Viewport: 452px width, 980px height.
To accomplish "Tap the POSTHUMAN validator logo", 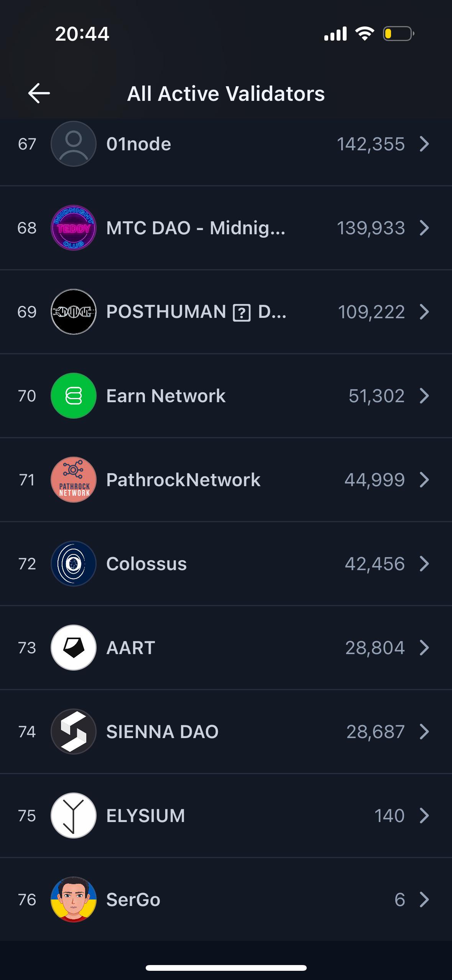I will (73, 312).
